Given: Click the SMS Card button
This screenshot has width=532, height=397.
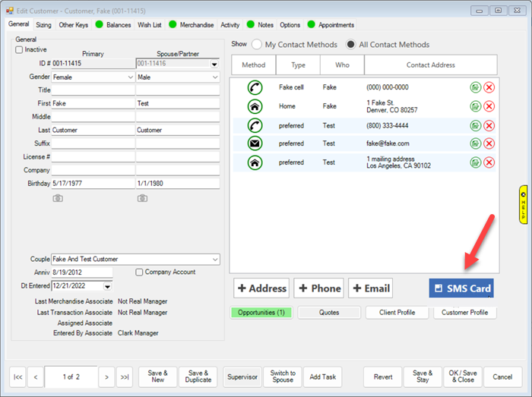Looking at the screenshot, I should coord(461,288).
